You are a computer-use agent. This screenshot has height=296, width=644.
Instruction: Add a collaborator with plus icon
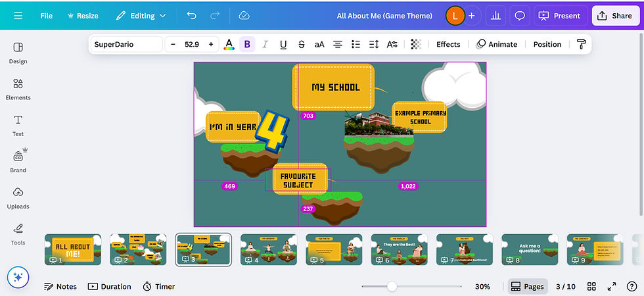point(472,16)
